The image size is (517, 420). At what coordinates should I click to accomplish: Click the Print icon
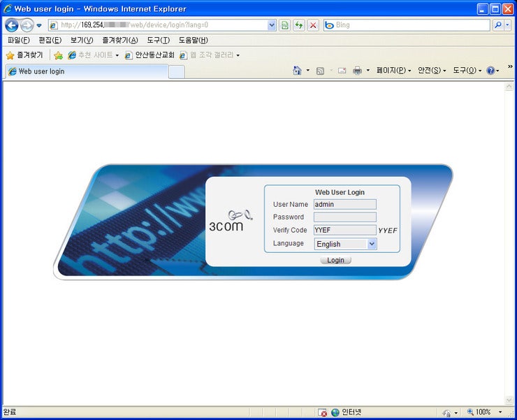click(x=358, y=71)
